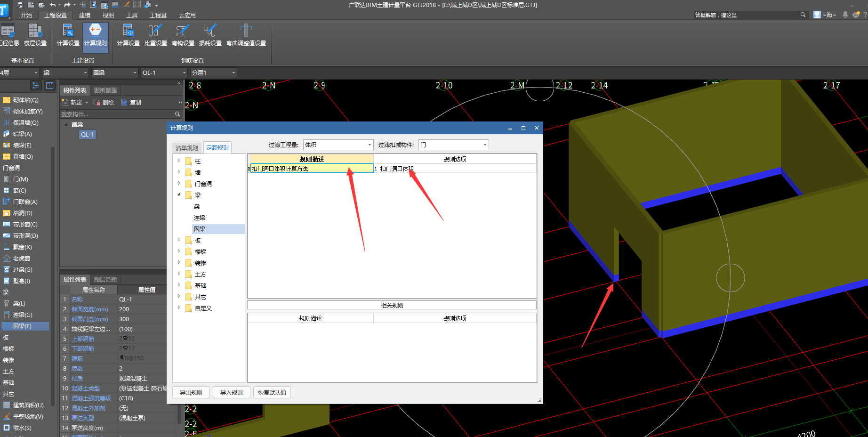Open the component dropdown showing QL-1
Image resolution: width=868 pixels, height=437 pixels.
[x=164, y=73]
